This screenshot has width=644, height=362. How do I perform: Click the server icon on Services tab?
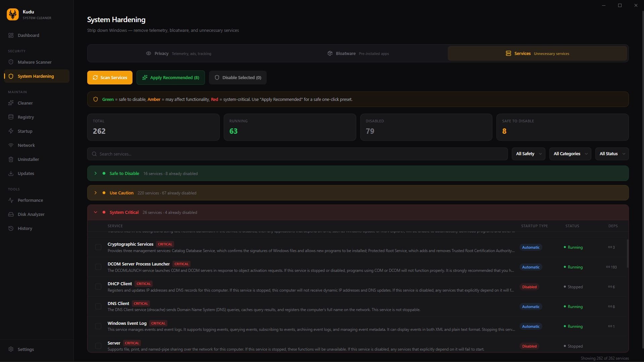point(508,54)
